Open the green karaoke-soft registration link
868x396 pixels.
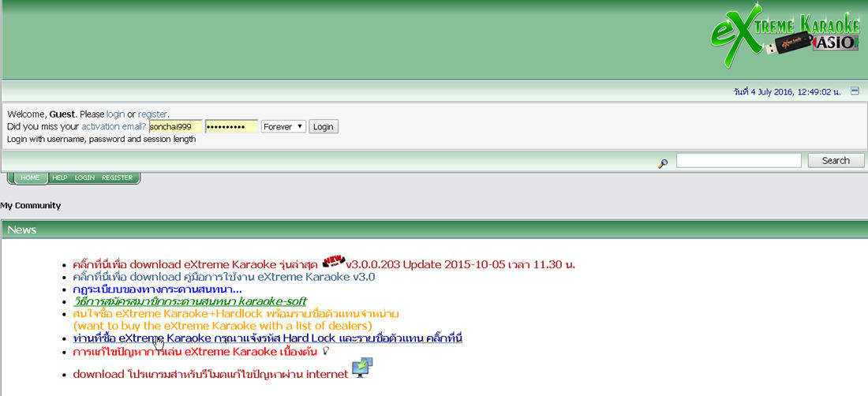click(x=190, y=301)
